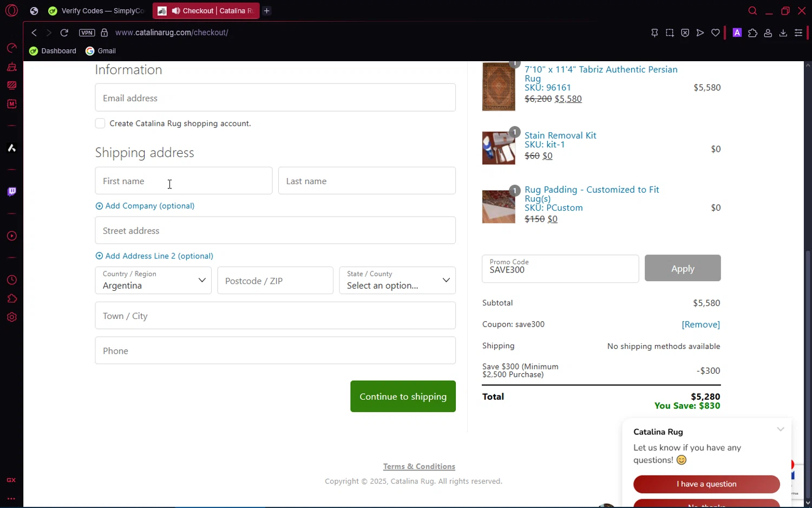The image size is (812, 508).
Task: Click the Phone field
Action: [275, 350]
